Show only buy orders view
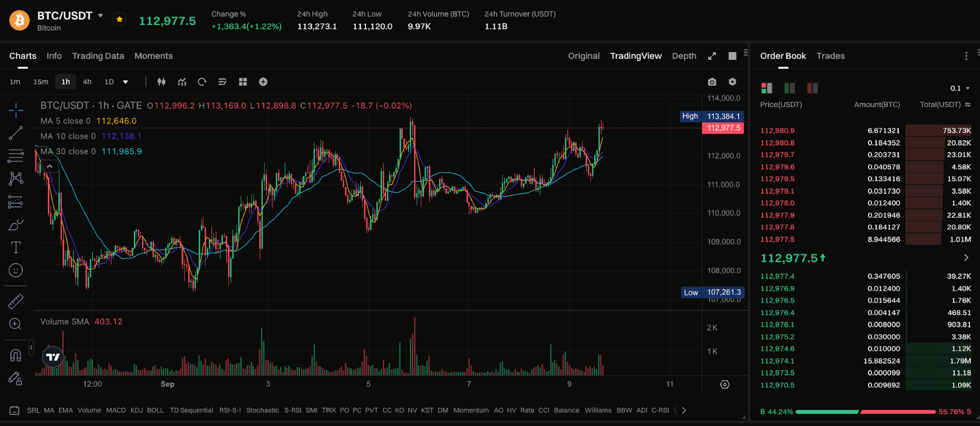This screenshot has height=426, width=980. coord(790,88)
